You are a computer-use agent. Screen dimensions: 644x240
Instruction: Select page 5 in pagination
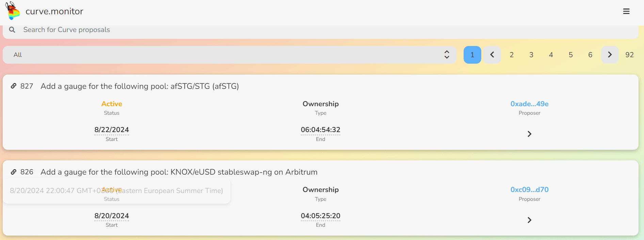[x=570, y=55]
